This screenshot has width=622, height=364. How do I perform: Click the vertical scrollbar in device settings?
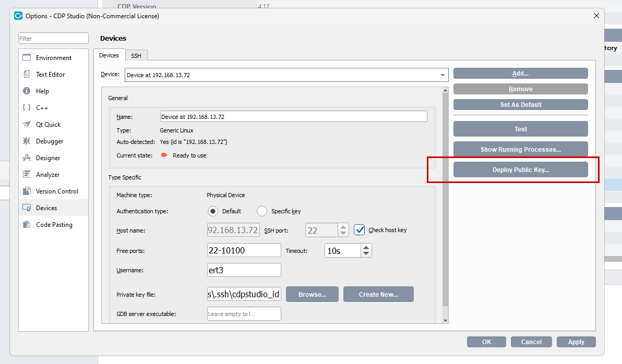pos(445,198)
